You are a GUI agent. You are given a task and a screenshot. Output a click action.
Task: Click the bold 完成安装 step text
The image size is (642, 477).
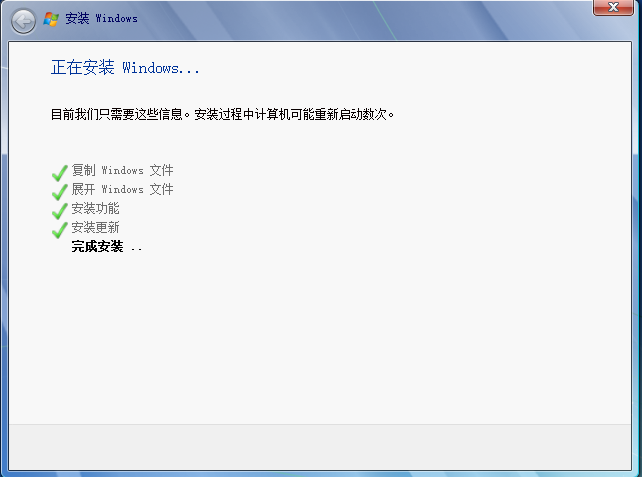point(97,246)
